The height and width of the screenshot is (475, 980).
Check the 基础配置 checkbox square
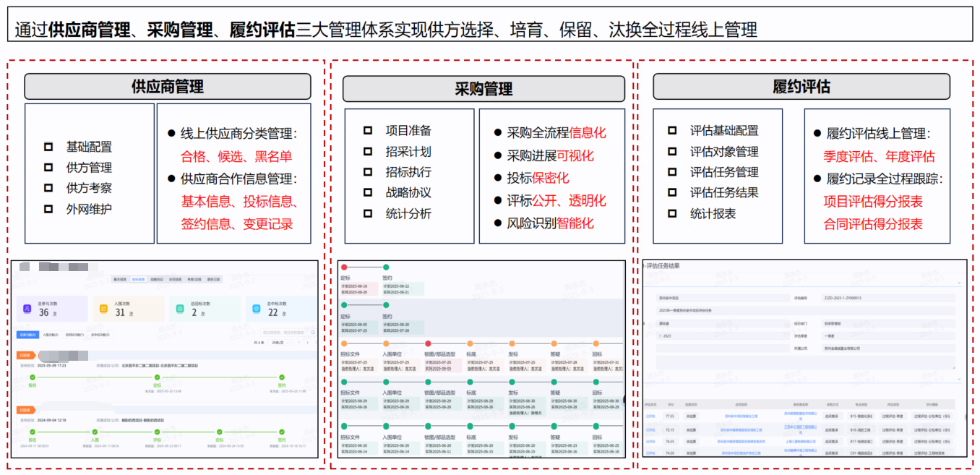tap(48, 147)
